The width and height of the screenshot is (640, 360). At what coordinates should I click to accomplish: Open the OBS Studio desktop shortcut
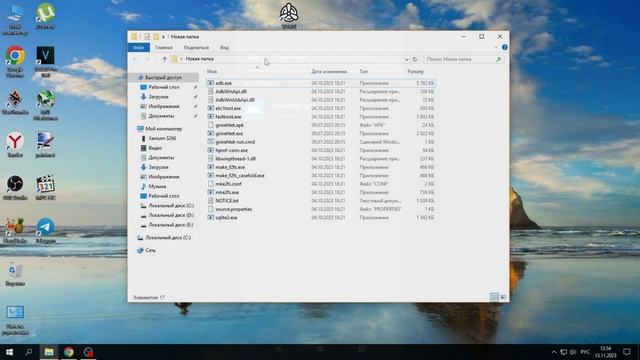click(15, 188)
